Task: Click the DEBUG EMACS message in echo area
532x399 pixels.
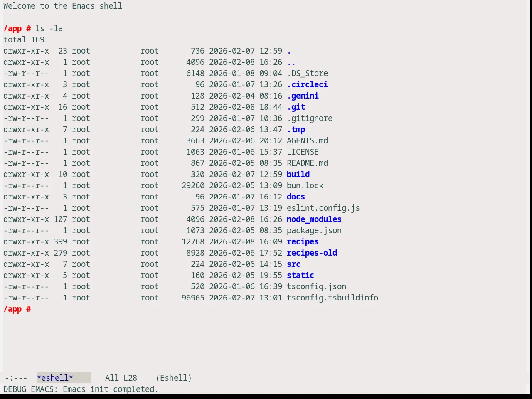Action: pos(81,389)
